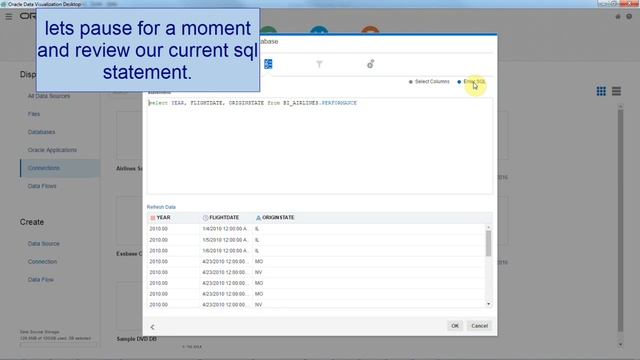640x360 pixels.
Task: Open the filter step funnel icon
Action: pyautogui.click(x=319, y=64)
